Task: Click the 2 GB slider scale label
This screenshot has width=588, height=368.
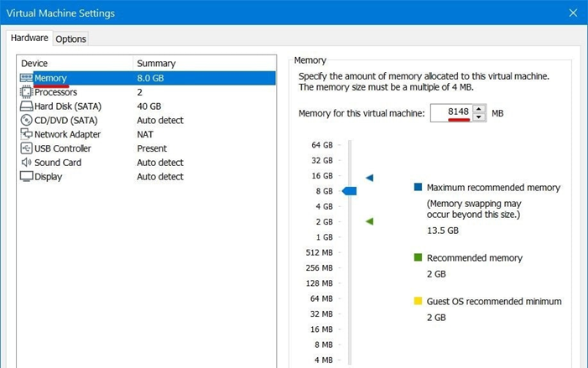Action: [324, 222]
